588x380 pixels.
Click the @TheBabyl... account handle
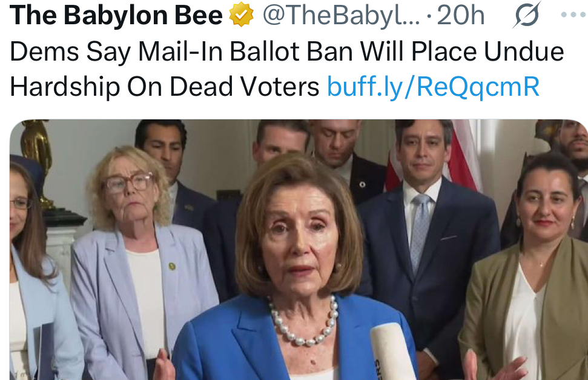coord(342,15)
